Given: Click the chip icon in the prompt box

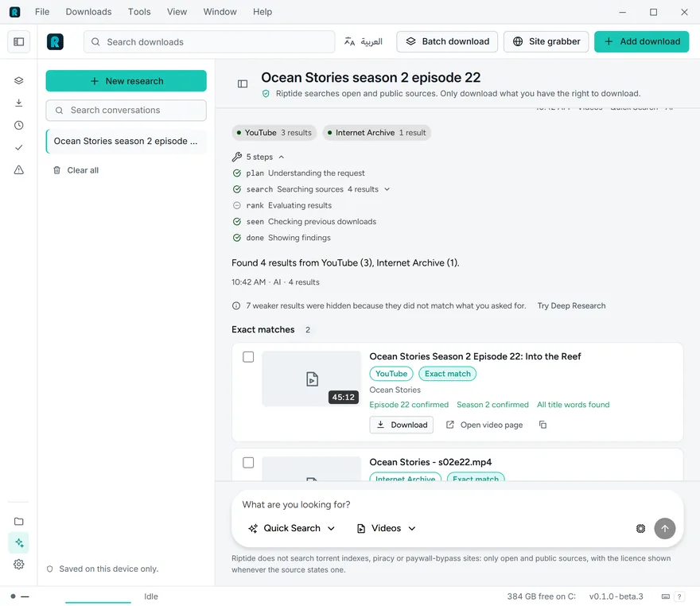Looking at the screenshot, I should 640,529.
